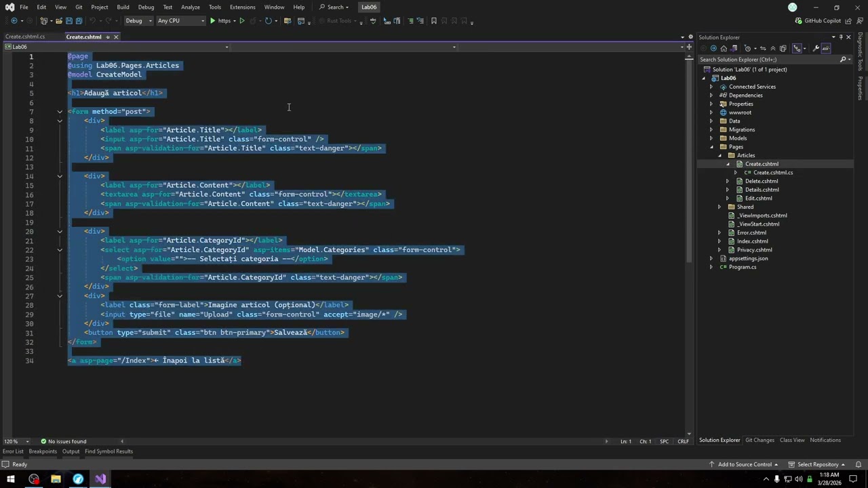Select Index.cshtml in Solution Explorer
868x488 pixels.
753,241
